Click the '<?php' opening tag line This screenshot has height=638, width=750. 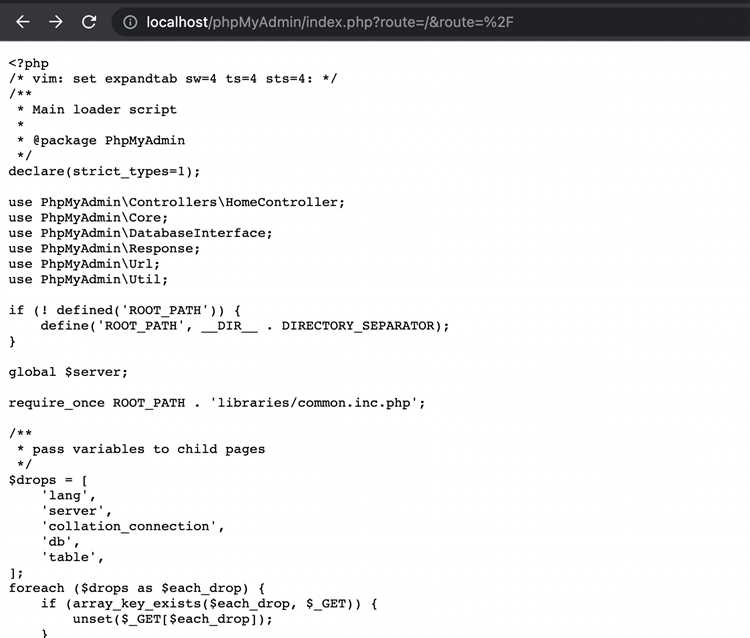tap(29, 63)
